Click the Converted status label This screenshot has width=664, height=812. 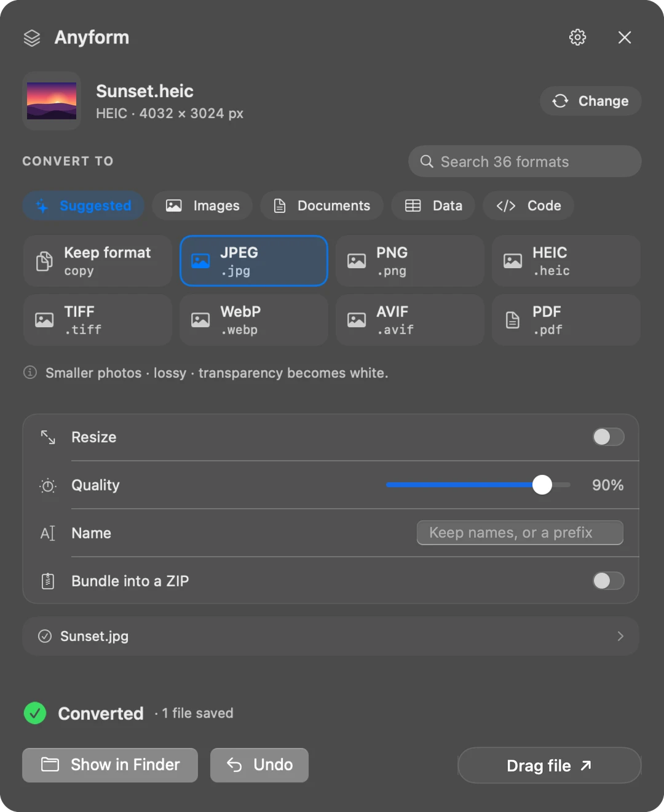pos(101,714)
